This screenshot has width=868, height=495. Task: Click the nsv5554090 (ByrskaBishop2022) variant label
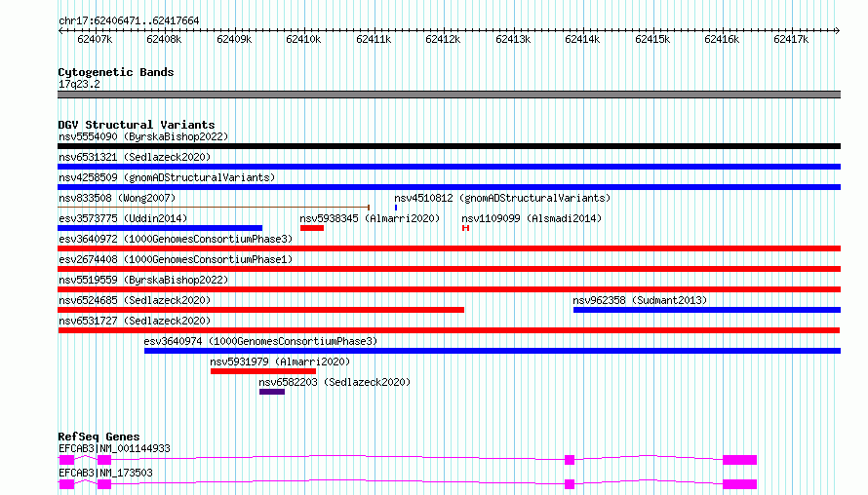[143, 136]
